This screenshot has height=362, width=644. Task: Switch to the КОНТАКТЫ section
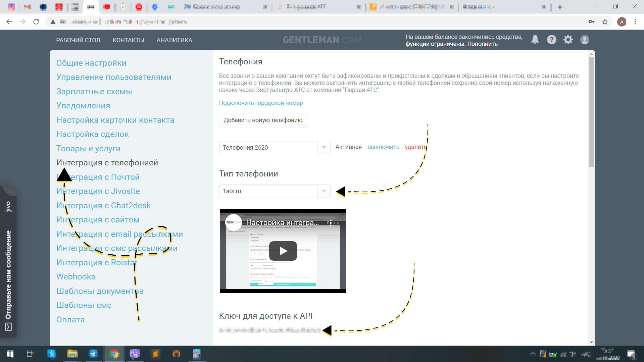(128, 40)
